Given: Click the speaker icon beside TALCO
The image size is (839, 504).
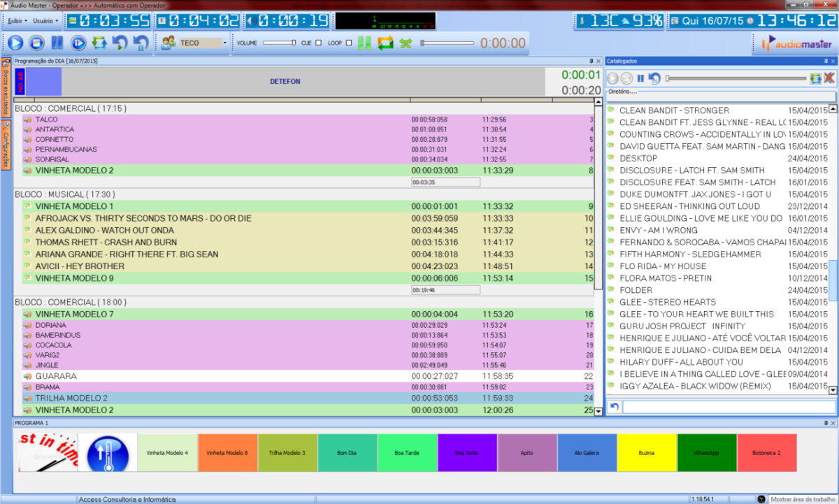Looking at the screenshot, I should [28, 120].
